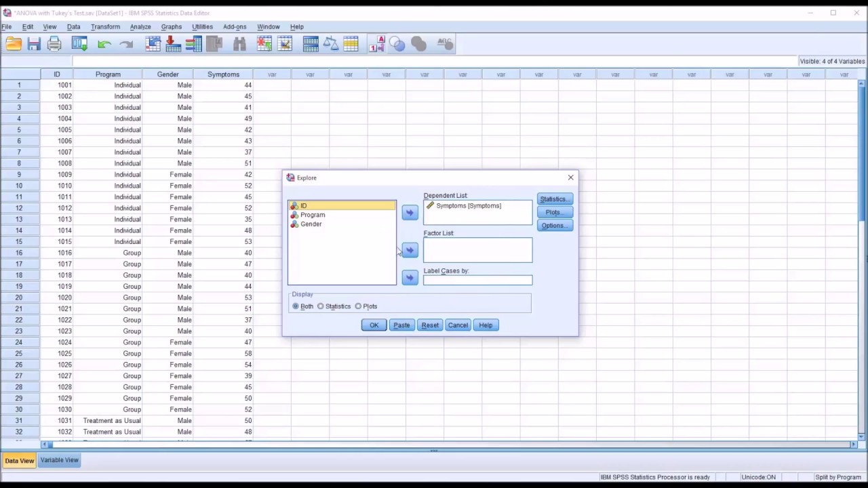Switch to the Data View tab
Image resolution: width=868 pixels, height=488 pixels.
(19, 461)
